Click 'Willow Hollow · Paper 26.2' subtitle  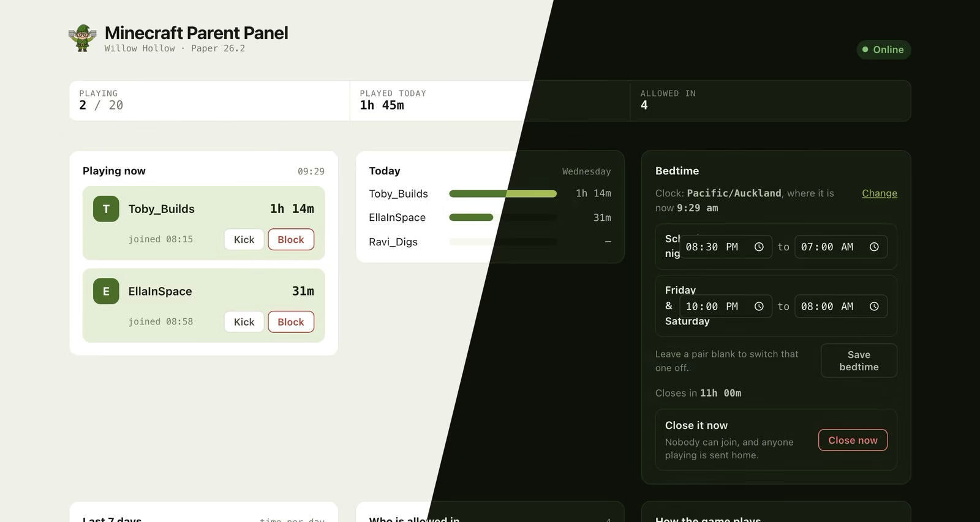click(x=175, y=48)
